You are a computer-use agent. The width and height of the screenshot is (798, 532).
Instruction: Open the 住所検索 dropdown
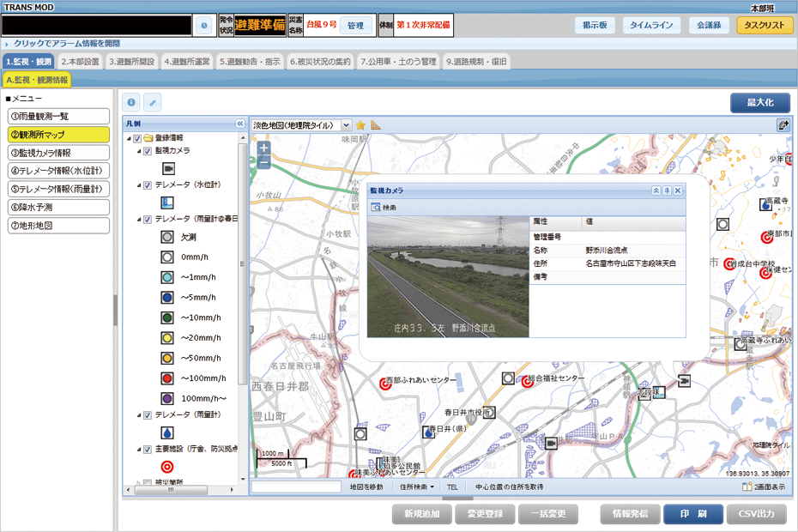point(417,487)
